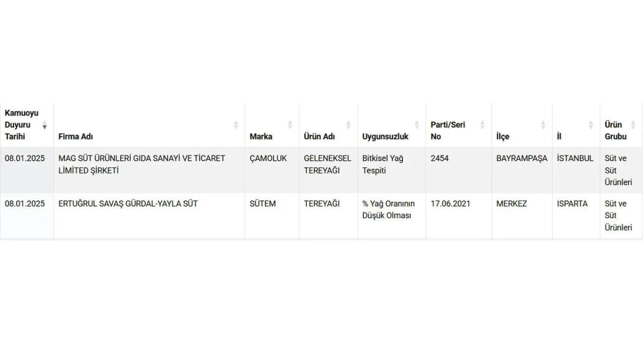The width and height of the screenshot is (644, 362).
Task: Select batch number 2454 cell
Action: [x=440, y=159]
